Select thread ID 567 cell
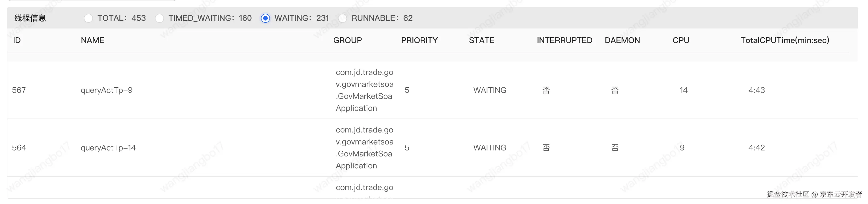 [19, 90]
